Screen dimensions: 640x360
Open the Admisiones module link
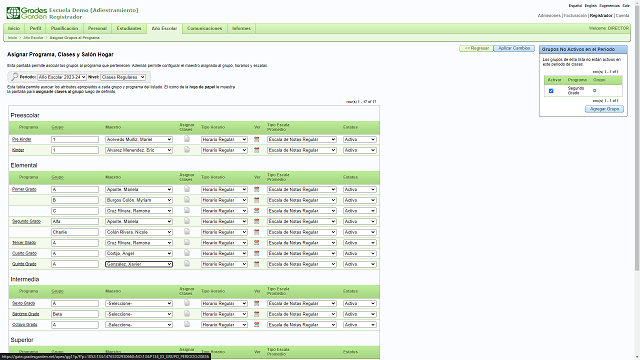tap(549, 16)
